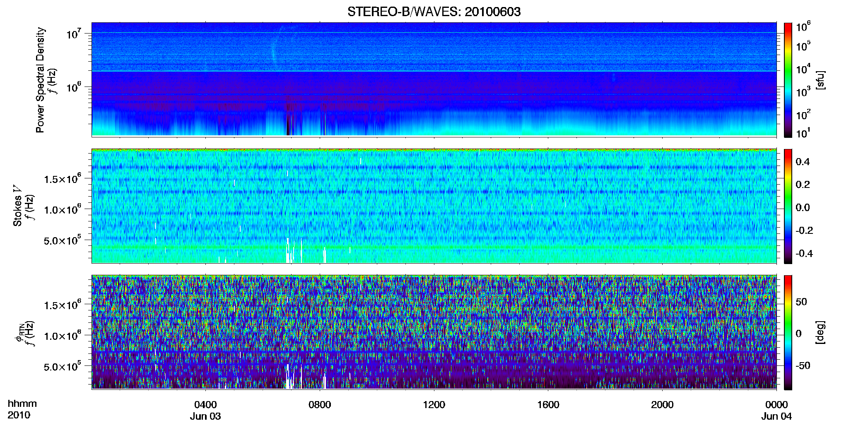Click the degrees colorbar of bottom panel
This screenshot has width=868, height=447.
tap(788, 332)
